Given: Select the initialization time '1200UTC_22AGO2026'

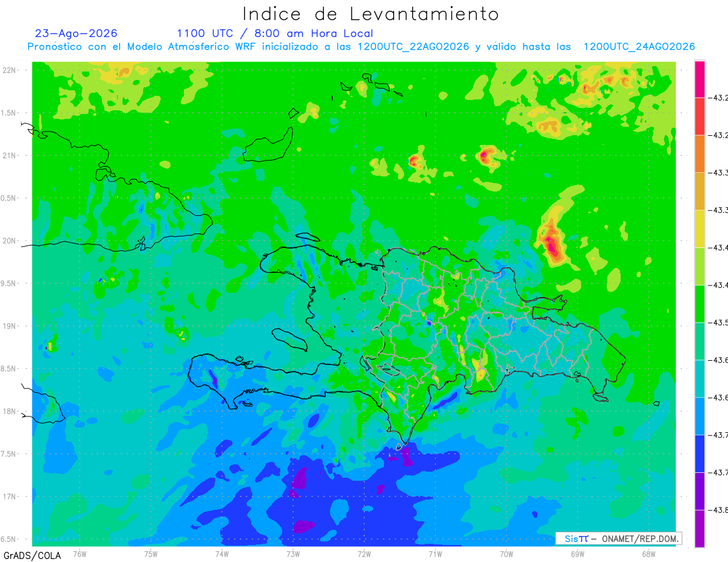Looking at the screenshot, I should tap(414, 47).
